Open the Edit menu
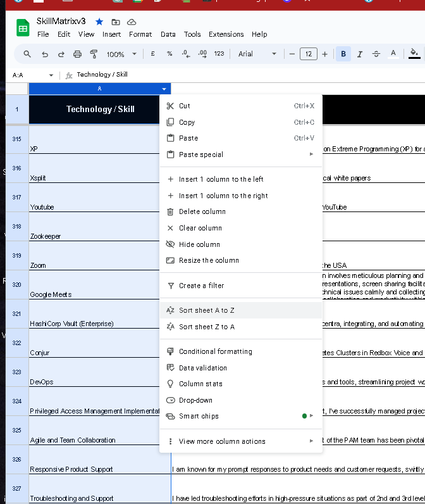The height and width of the screenshot is (504, 425). (x=64, y=34)
